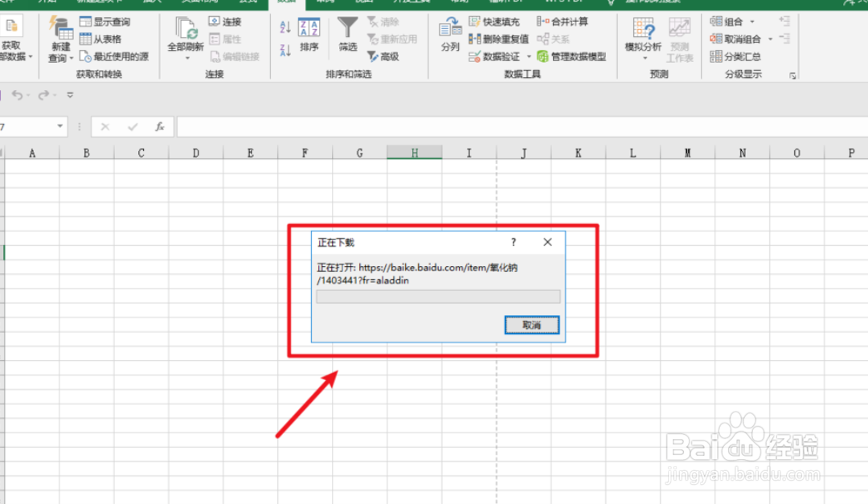
Task: Click the help question mark in dialog
Action: coord(513,242)
